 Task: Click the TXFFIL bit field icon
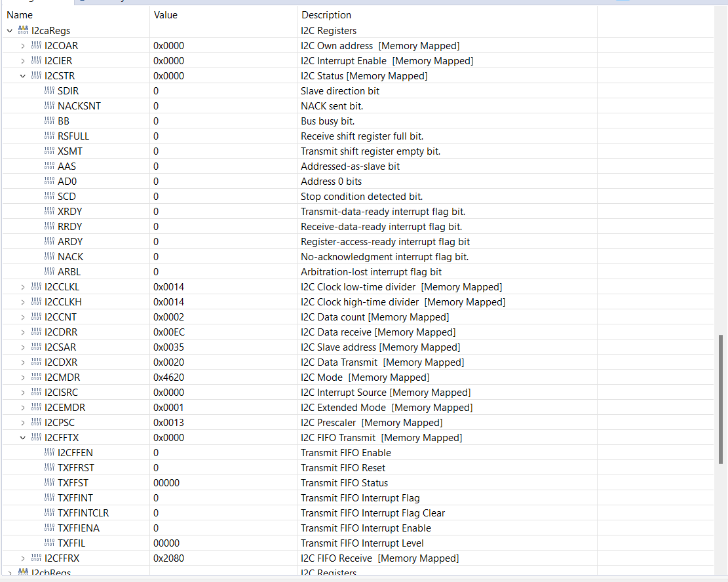click(x=49, y=543)
